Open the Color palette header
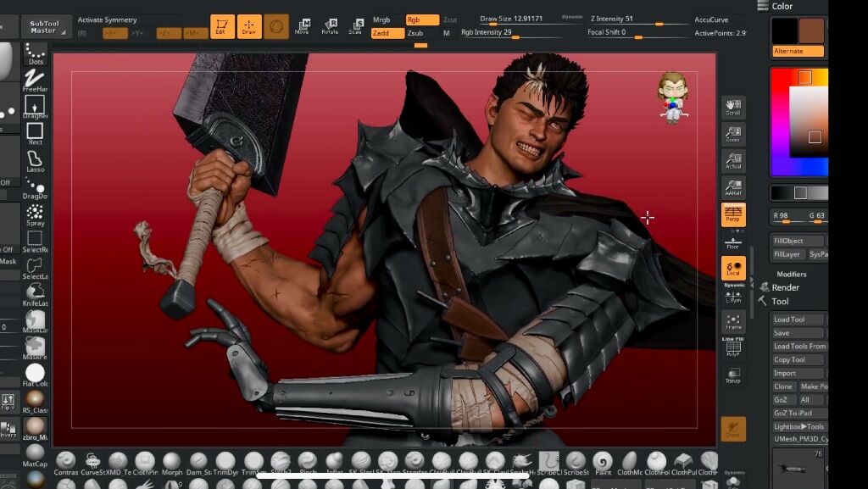The image size is (868, 489). coord(782,6)
